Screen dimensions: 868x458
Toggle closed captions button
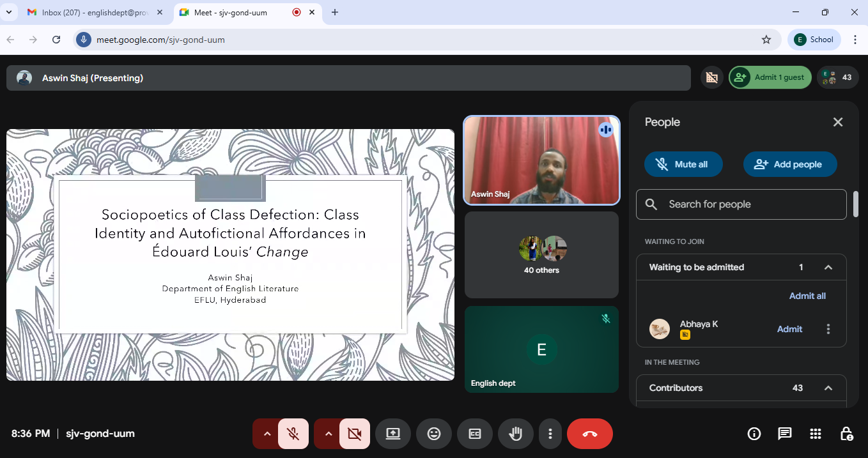(475, 434)
